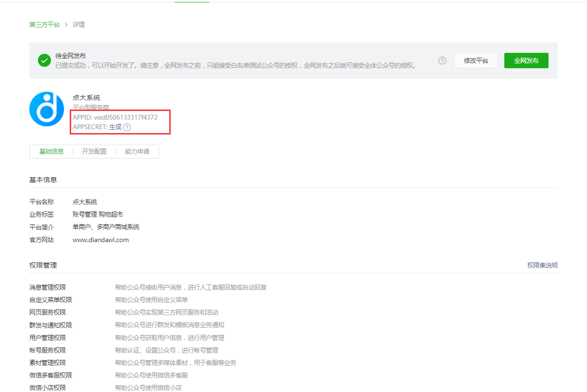
Task: Click the 群发与通知权限 row label
Action: click(50, 325)
